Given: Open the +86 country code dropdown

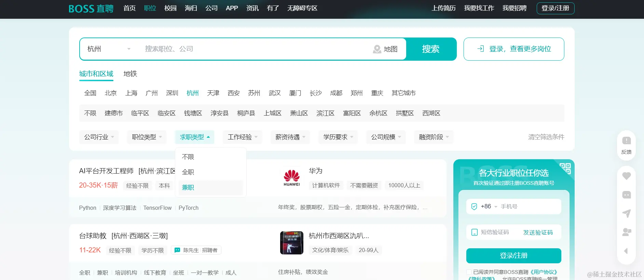Looking at the screenshot, I should [489, 207].
